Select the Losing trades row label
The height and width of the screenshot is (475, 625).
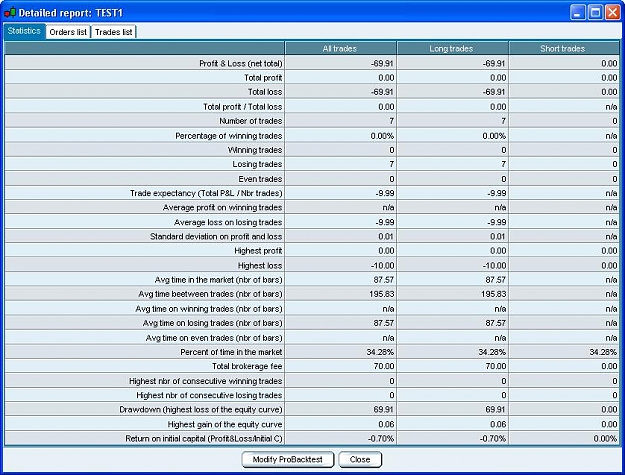click(x=257, y=164)
